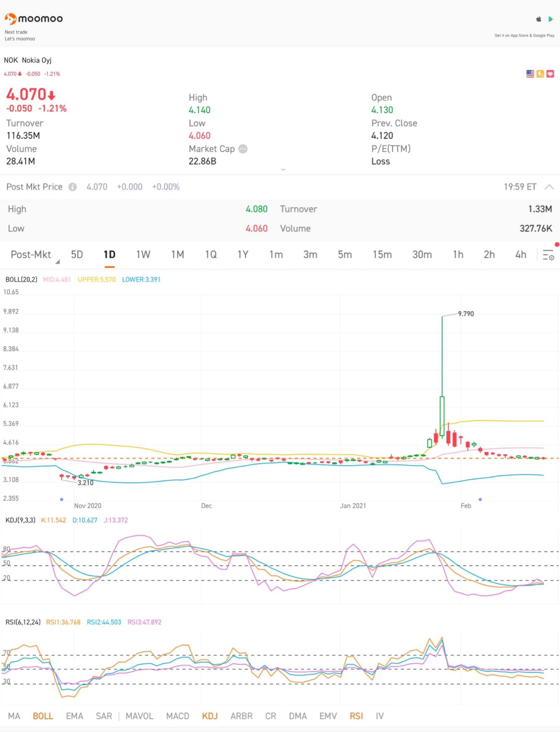Enable the CR indicator

coord(271,716)
